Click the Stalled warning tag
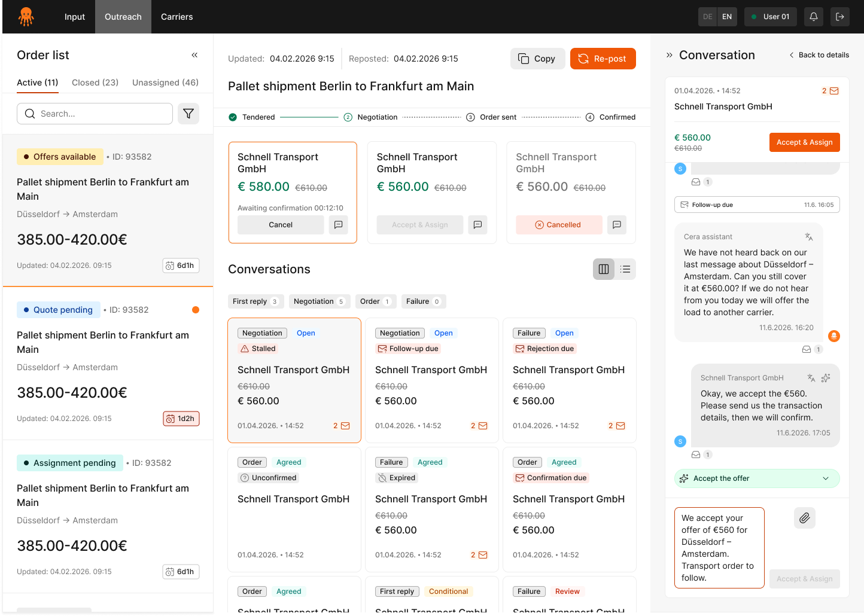This screenshot has height=616, width=864. (x=258, y=349)
